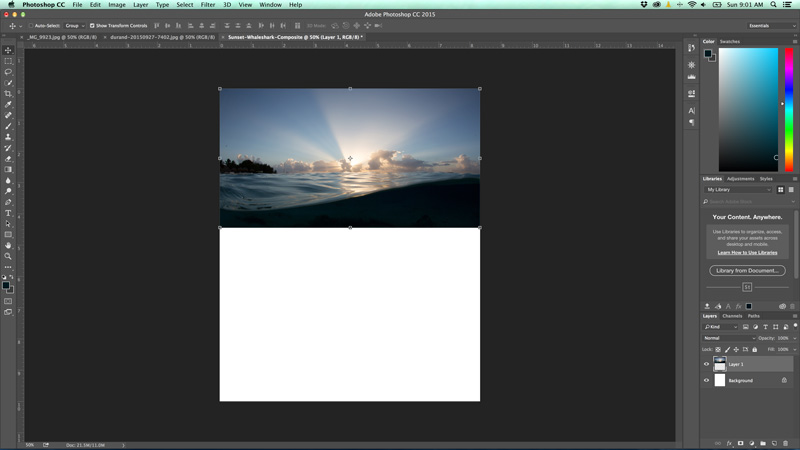Add a layer mask

[x=741, y=443]
